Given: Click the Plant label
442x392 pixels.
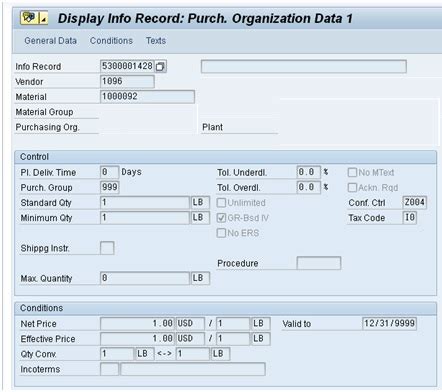Looking at the screenshot, I should (212, 127).
